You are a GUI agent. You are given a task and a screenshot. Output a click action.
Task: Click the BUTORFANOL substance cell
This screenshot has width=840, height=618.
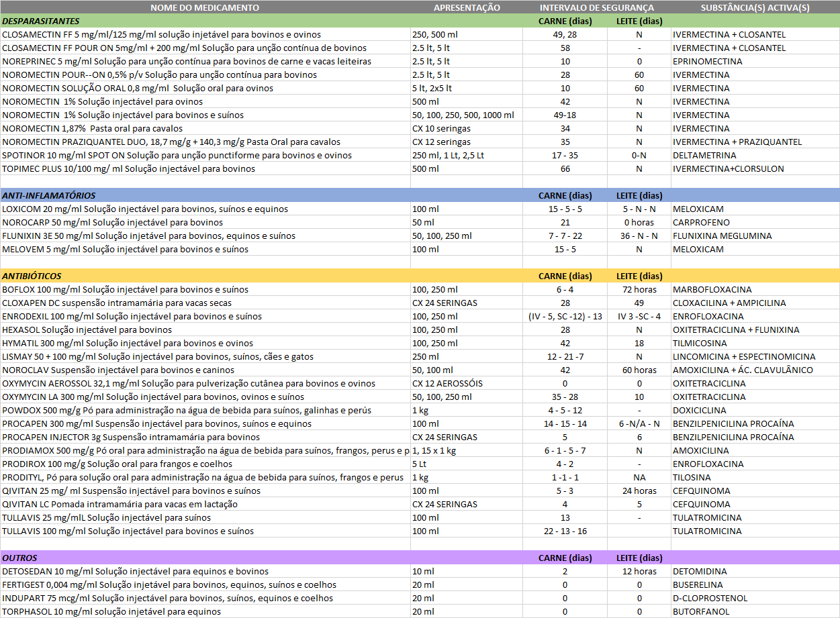[755, 611]
